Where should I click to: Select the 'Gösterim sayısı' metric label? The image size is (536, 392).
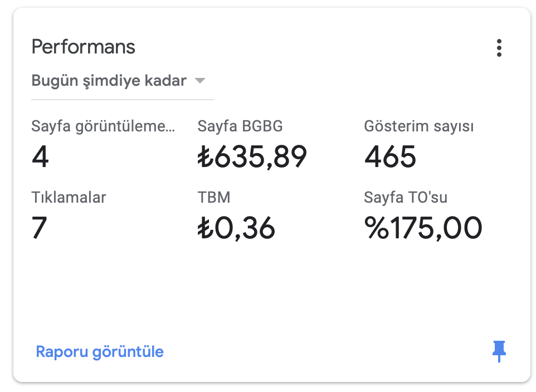pos(419,126)
